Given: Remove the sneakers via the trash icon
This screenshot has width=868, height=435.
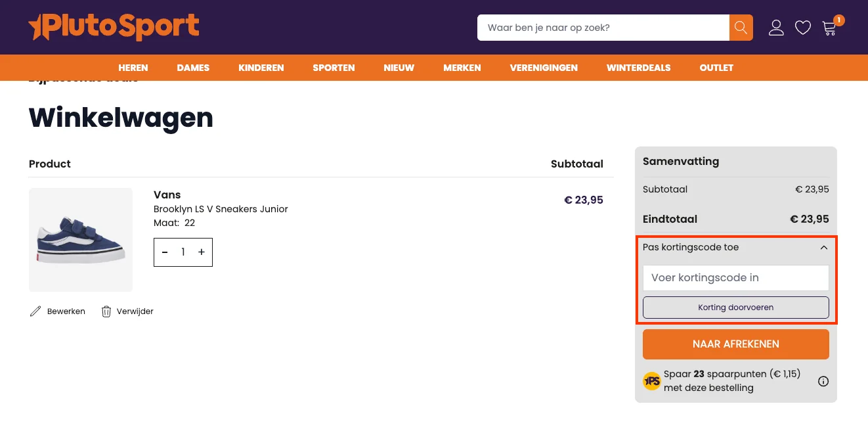Looking at the screenshot, I should [106, 311].
